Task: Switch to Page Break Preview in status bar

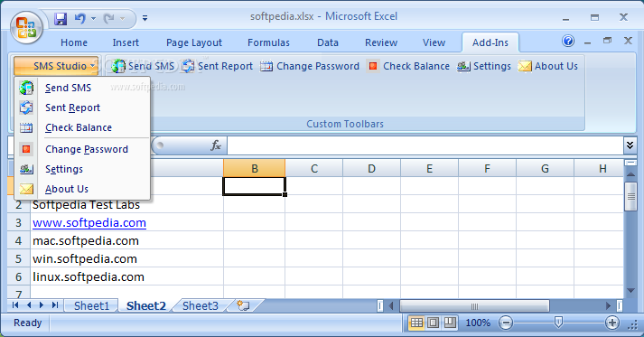Action: pos(450,323)
